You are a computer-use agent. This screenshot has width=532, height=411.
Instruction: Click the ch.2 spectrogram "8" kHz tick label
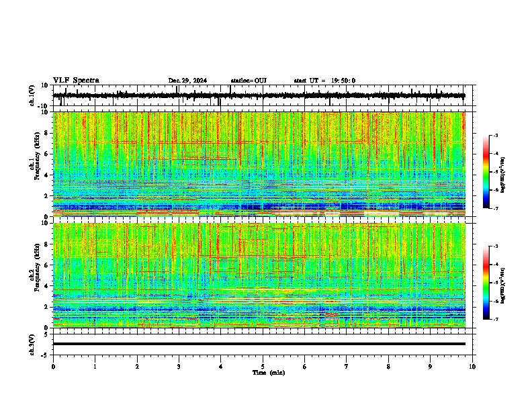click(x=46, y=244)
